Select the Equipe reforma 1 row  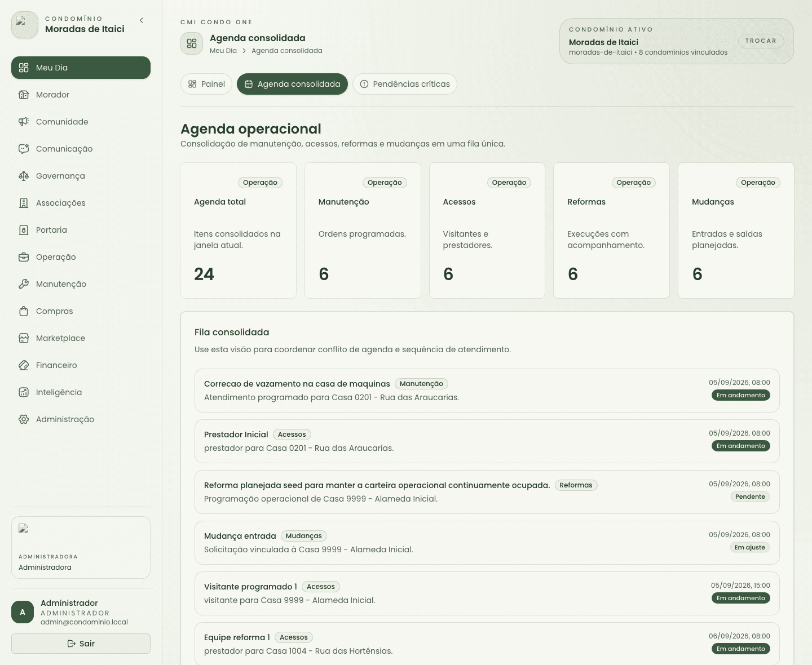coord(487,644)
